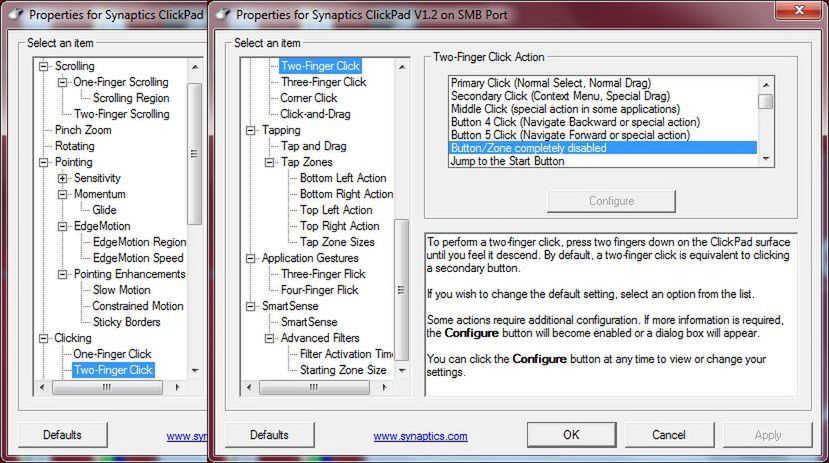This screenshot has width=829, height=463.
Task: Open the www.synaptics.com link
Action: click(420, 437)
